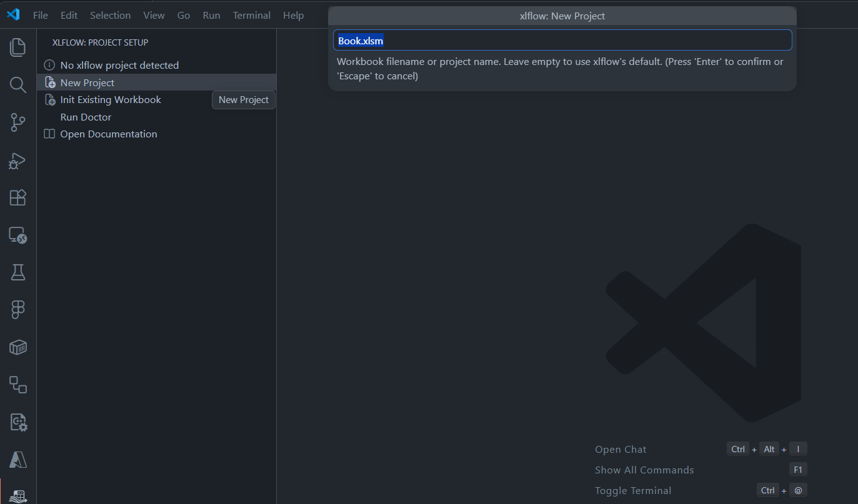Open the Testing flask icon
Viewport: 858px width, 504px height.
click(x=18, y=272)
